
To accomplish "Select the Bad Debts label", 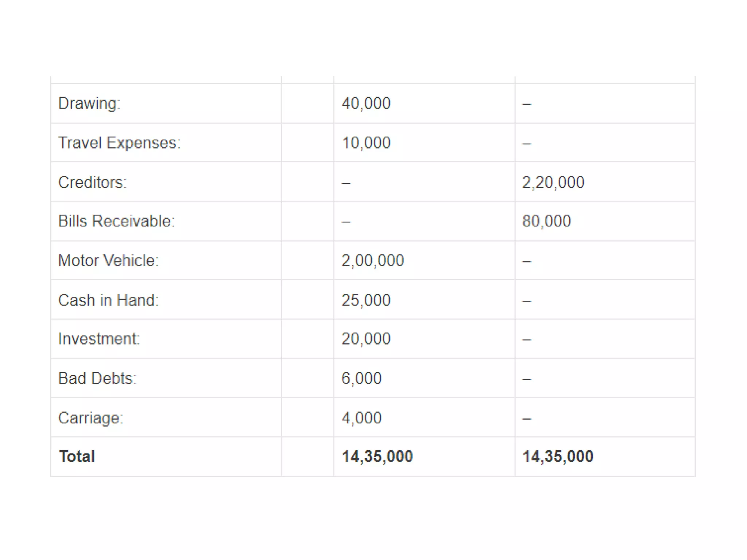I will click(97, 378).
